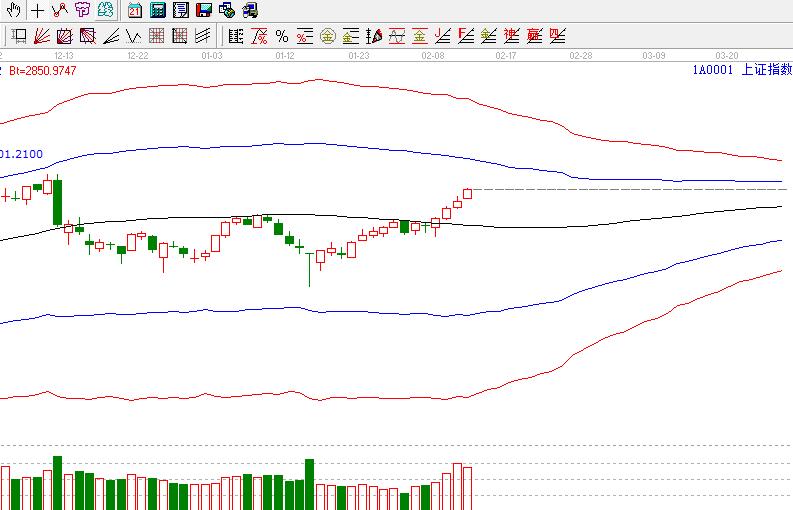Click the calendar date icon

(x=135, y=11)
